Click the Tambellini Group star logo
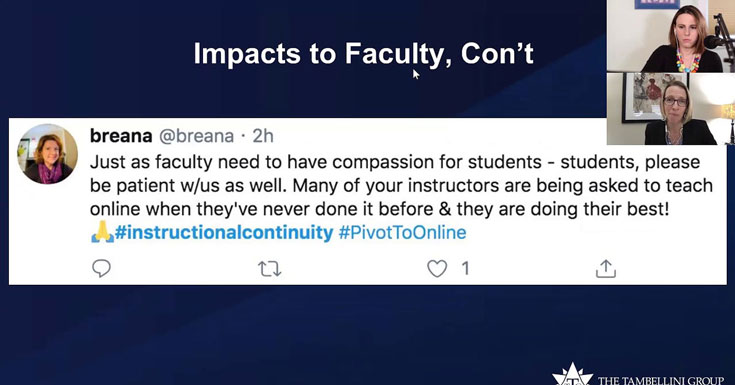The height and width of the screenshot is (385, 735). (572, 375)
